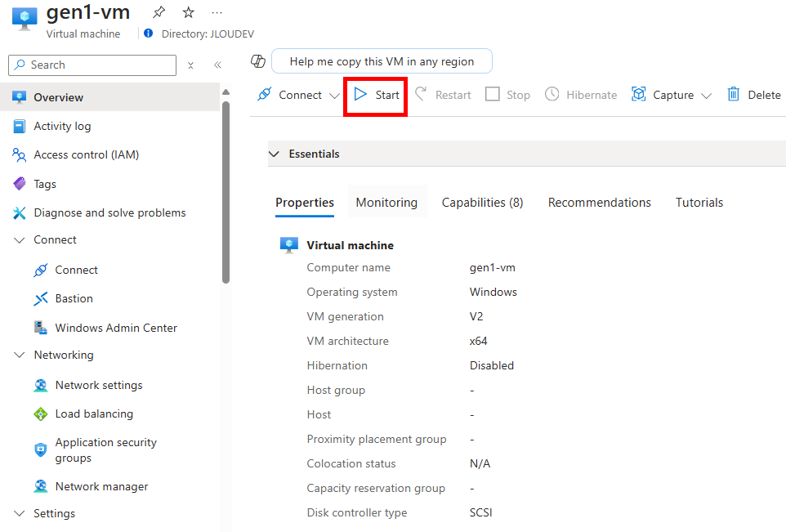
Task: Open the Copilot icon beside help prompt
Action: 257,61
